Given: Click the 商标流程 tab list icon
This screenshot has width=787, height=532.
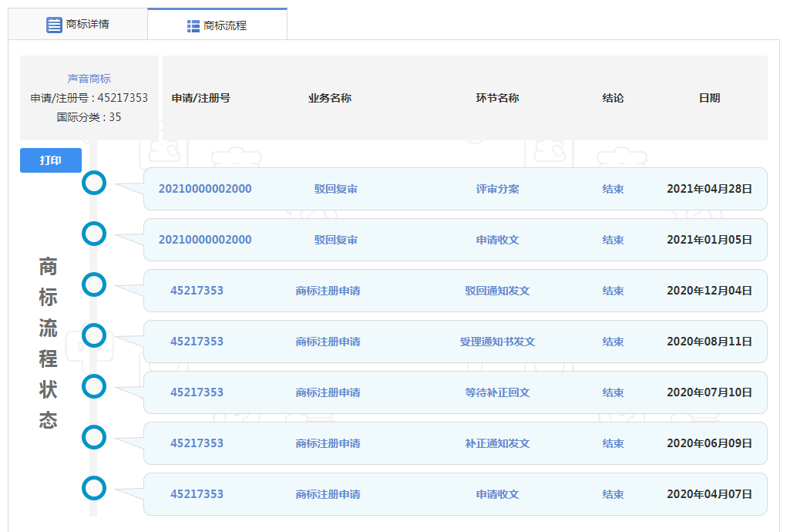Looking at the screenshot, I should [x=193, y=26].
